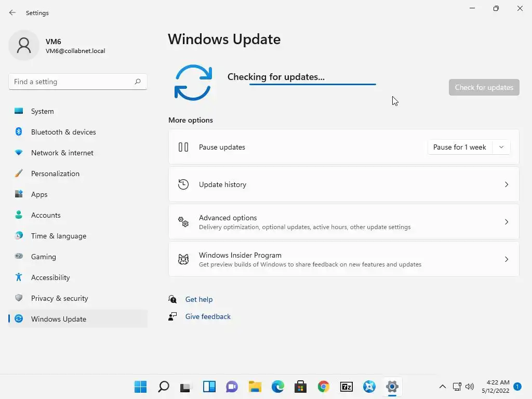Click the Get help link

pos(199,299)
